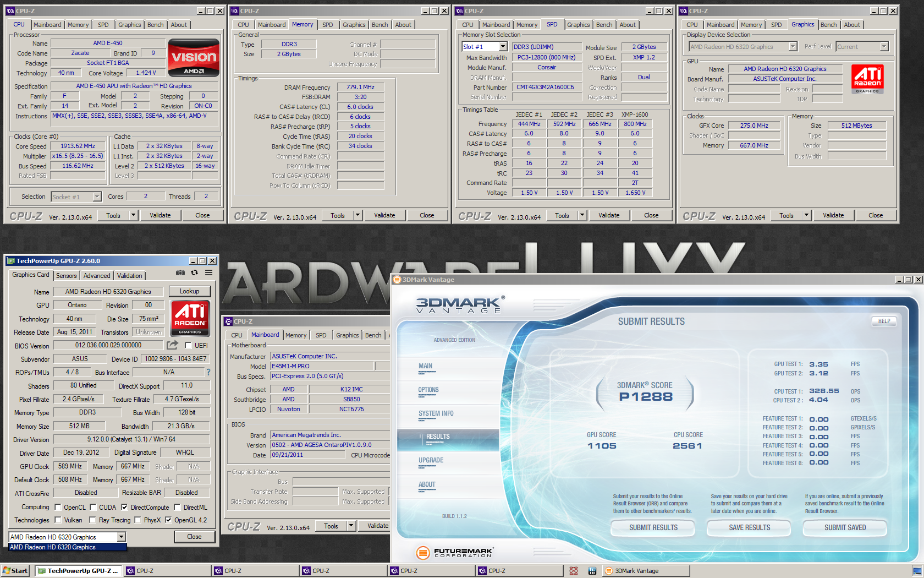Screen dimensions: 924x578
Task: Click the ATI Radeon logo in CPU-Z Graphics window
Action: [x=867, y=79]
